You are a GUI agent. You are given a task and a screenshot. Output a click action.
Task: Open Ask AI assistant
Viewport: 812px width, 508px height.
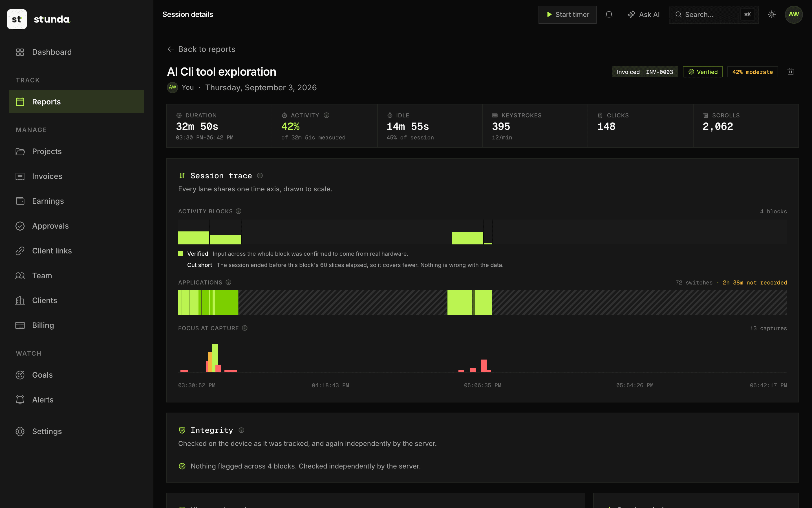643,14
